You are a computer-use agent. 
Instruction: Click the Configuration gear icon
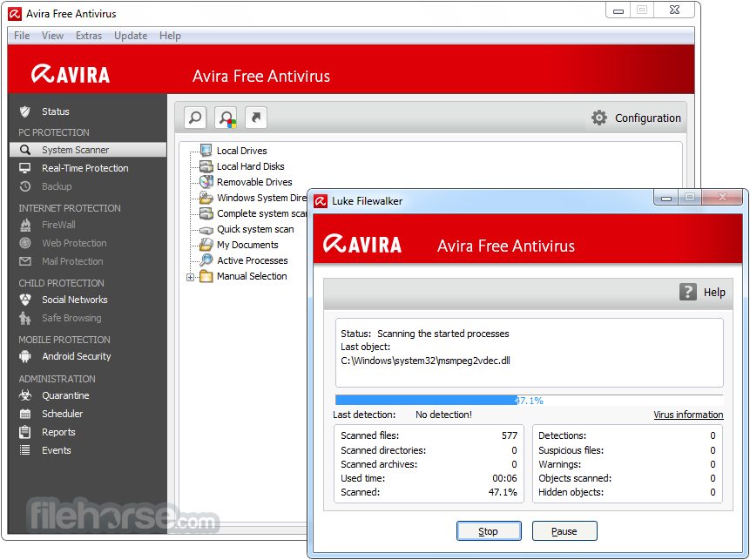coord(598,118)
